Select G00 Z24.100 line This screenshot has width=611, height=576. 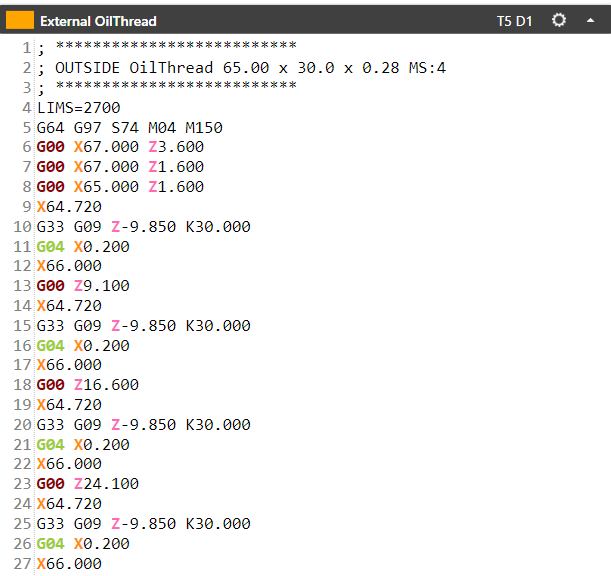tap(88, 484)
